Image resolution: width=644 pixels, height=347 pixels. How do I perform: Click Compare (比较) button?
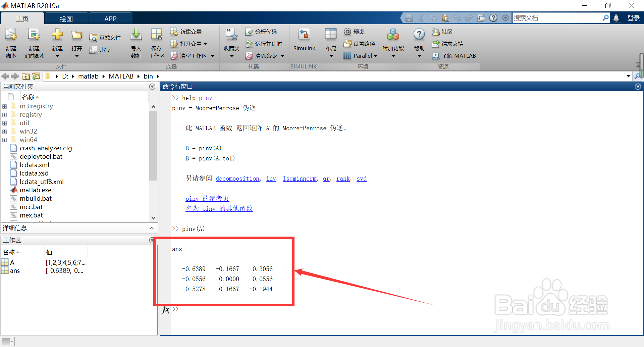(x=100, y=50)
